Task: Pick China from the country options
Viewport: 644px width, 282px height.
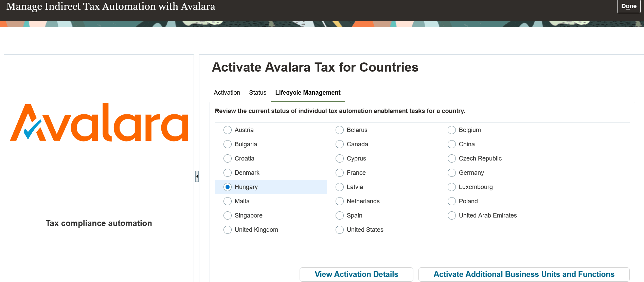Action: pyautogui.click(x=452, y=144)
